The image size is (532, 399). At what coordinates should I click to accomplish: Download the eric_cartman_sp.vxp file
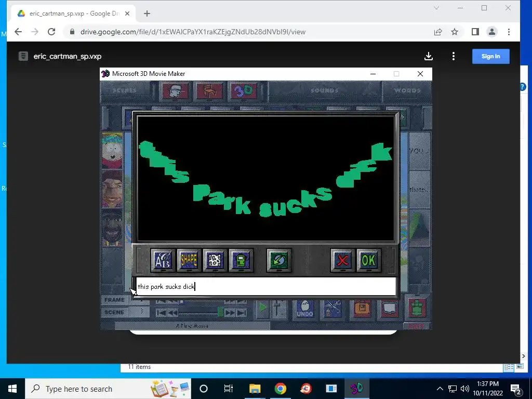429,56
